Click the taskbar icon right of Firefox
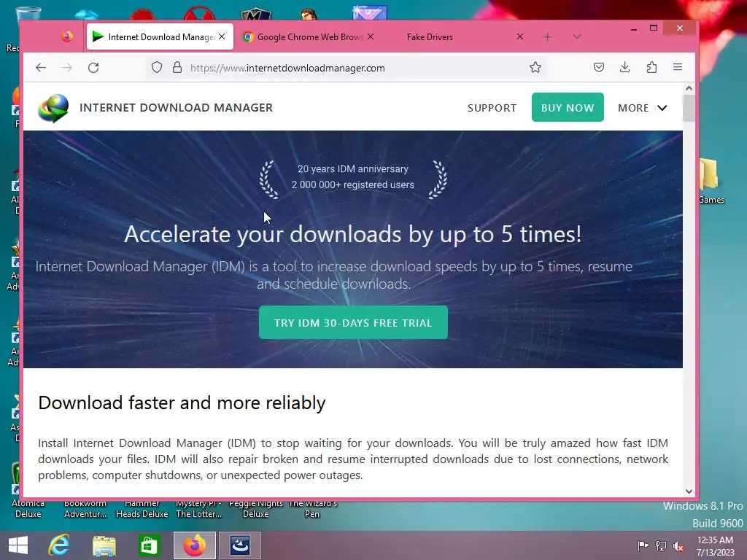This screenshot has width=747, height=560. [x=240, y=545]
